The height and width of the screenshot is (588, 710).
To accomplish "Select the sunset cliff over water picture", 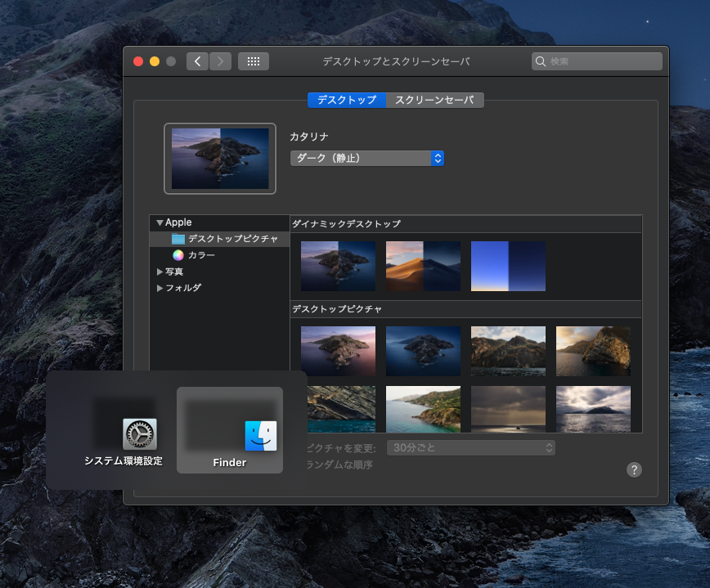I will point(593,352).
